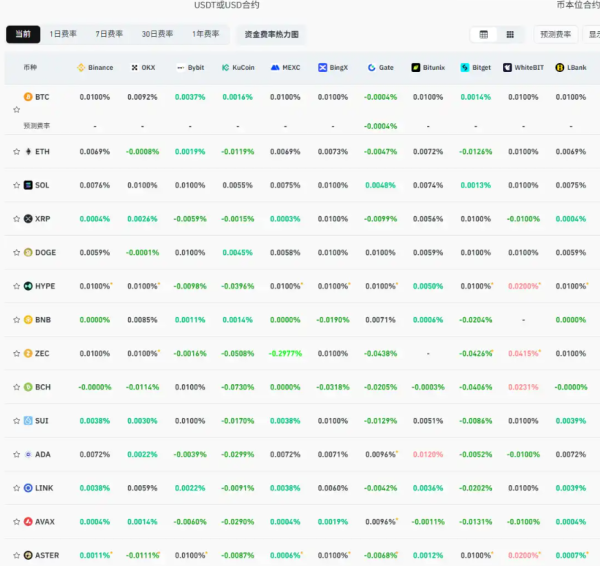
Task: Click the BTC coin icon
Action: (x=28, y=97)
